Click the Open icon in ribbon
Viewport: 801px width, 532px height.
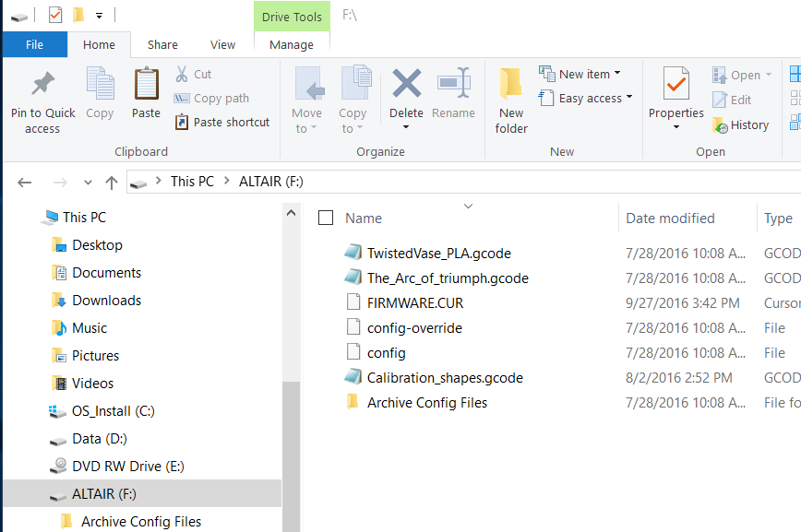click(719, 75)
